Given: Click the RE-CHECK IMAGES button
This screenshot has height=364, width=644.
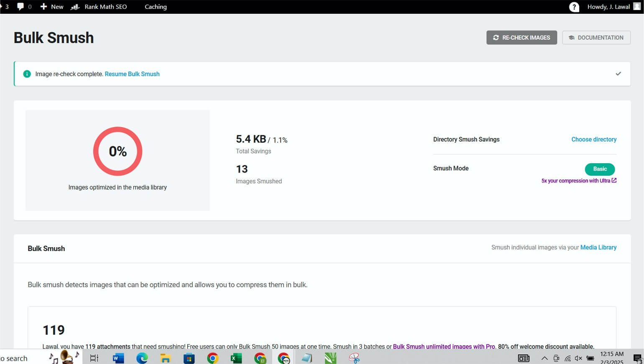Looking at the screenshot, I should tap(521, 38).
